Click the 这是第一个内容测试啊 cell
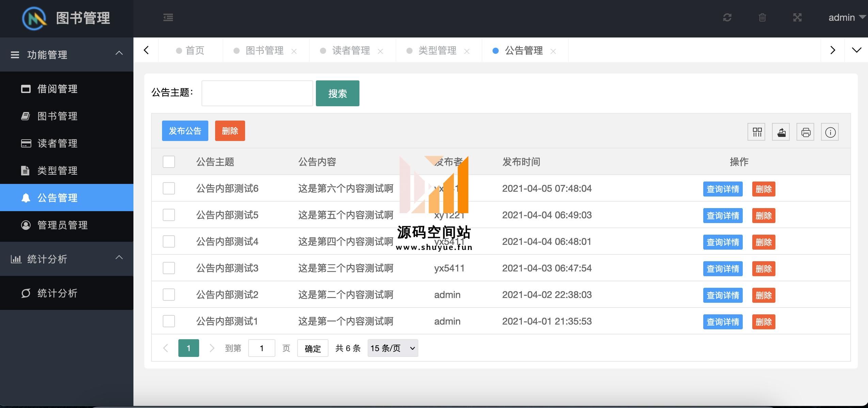The width and height of the screenshot is (868, 408). 346,321
